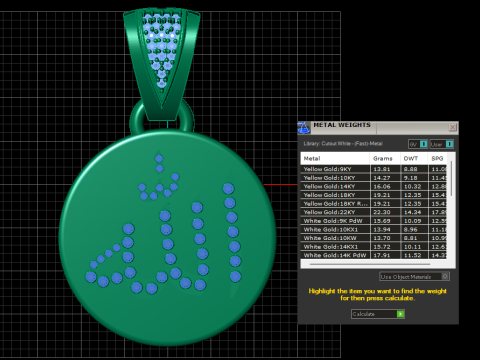Select the White Gold:9K PdW row
Image resolution: width=480 pixels, height=360 pixels.
[374, 221]
